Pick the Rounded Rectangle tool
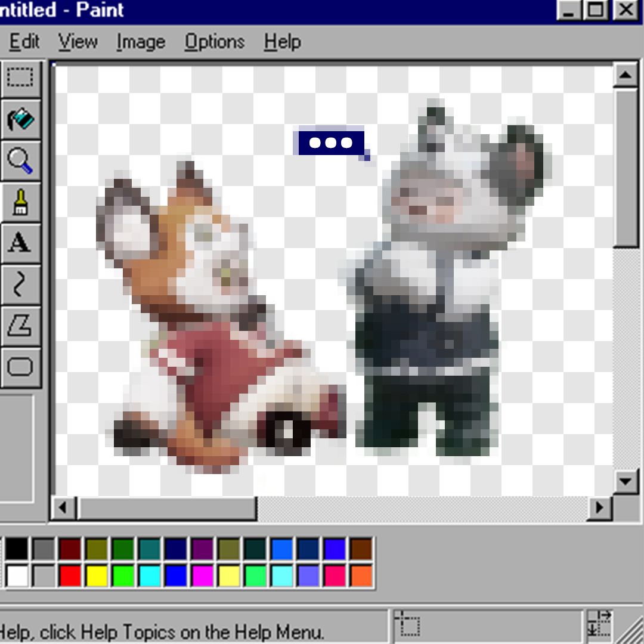This screenshot has height=644, width=644. (20, 367)
